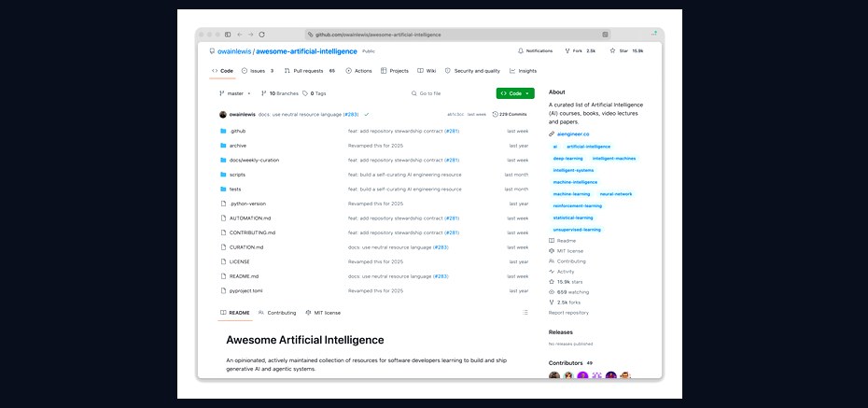This screenshot has height=408, width=868.
Task: Open the Security and quality tab
Action: pyautogui.click(x=472, y=71)
